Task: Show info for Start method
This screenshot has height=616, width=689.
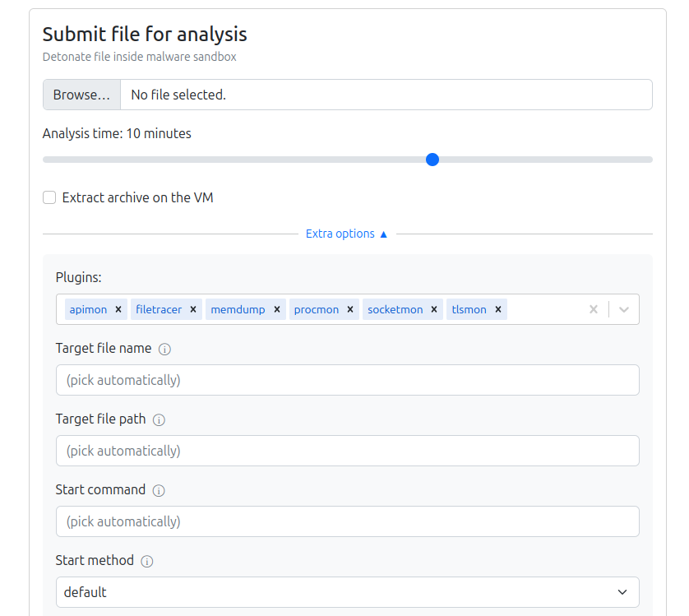Action: 147,562
